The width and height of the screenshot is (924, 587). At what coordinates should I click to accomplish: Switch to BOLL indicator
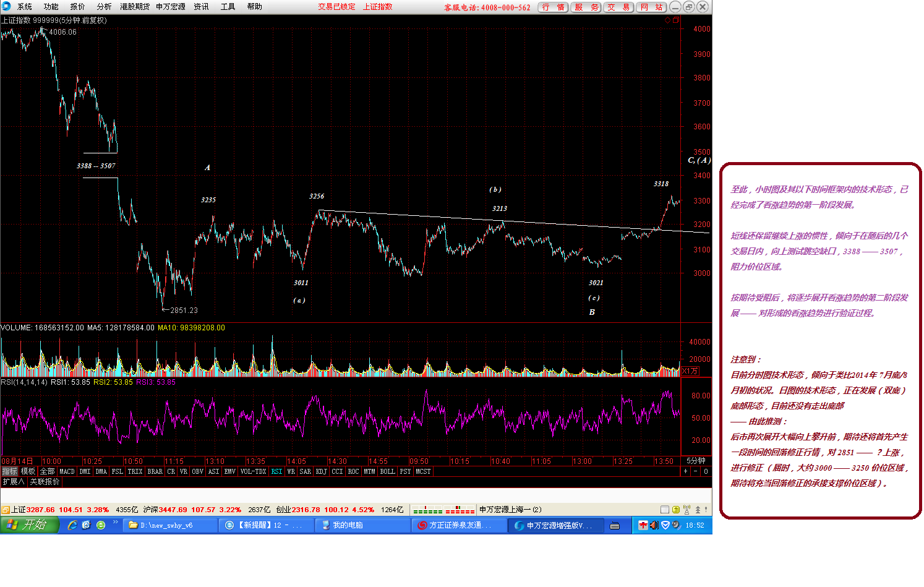pyautogui.click(x=387, y=471)
